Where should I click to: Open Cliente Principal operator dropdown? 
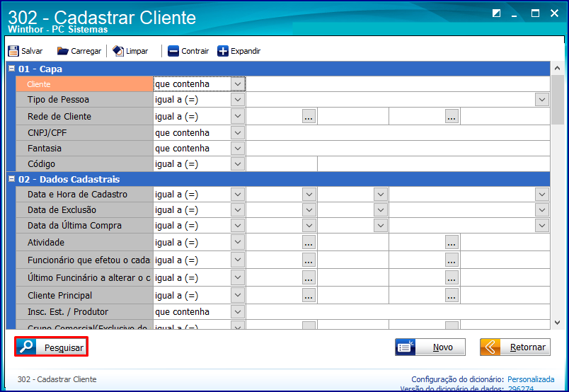[238, 296]
